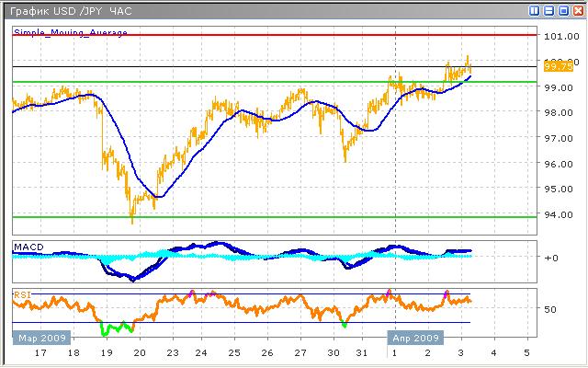Viewport: 588px width, 368px height.
Task: Select the RSI panel label
Action: [22, 295]
